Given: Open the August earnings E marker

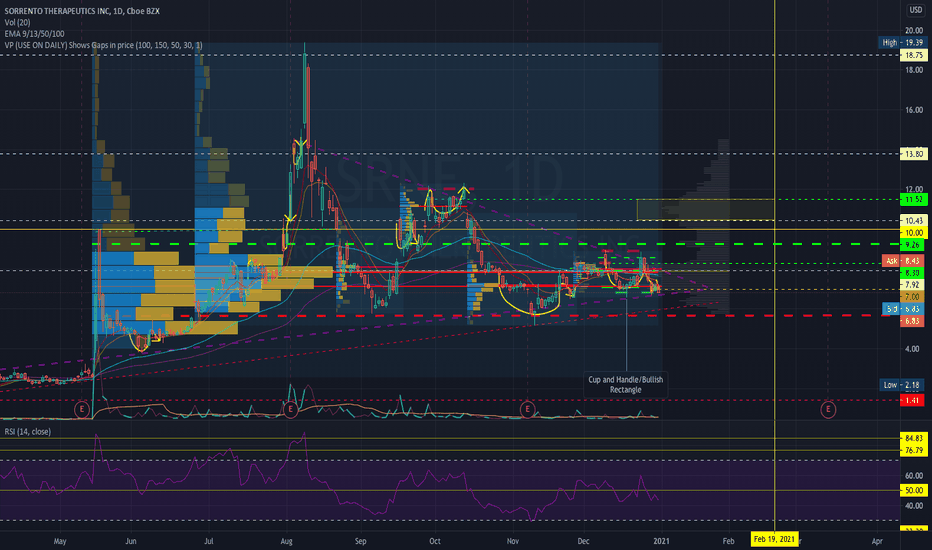Looking at the screenshot, I should tap(290, 409).
